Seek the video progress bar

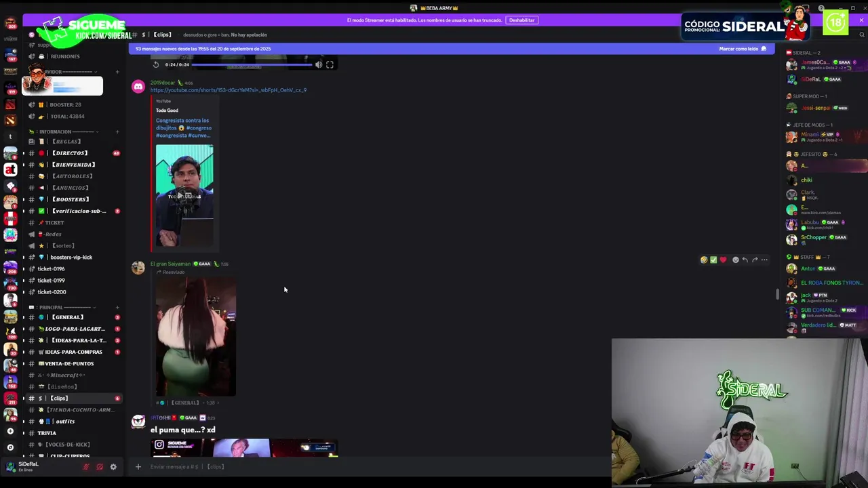click(252, 64)
